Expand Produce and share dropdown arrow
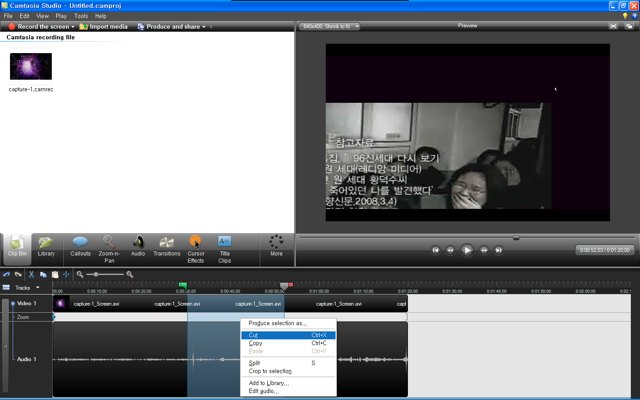Image resolution: width=640 pixels, height=400 pixels. pyautogui.click(x=204, y=27)
